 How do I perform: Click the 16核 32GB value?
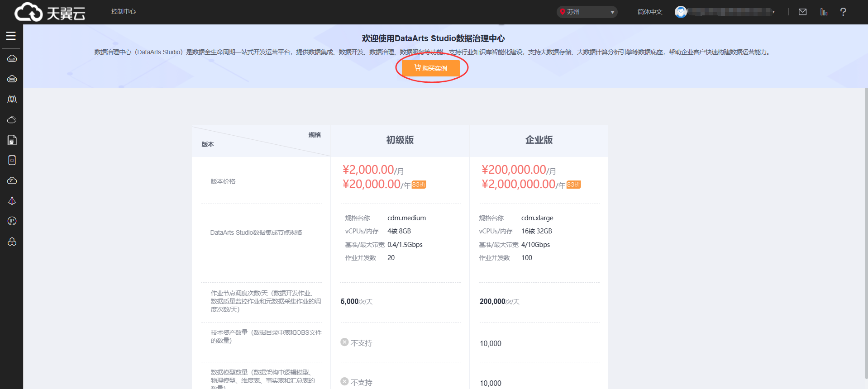coord(537,231)
